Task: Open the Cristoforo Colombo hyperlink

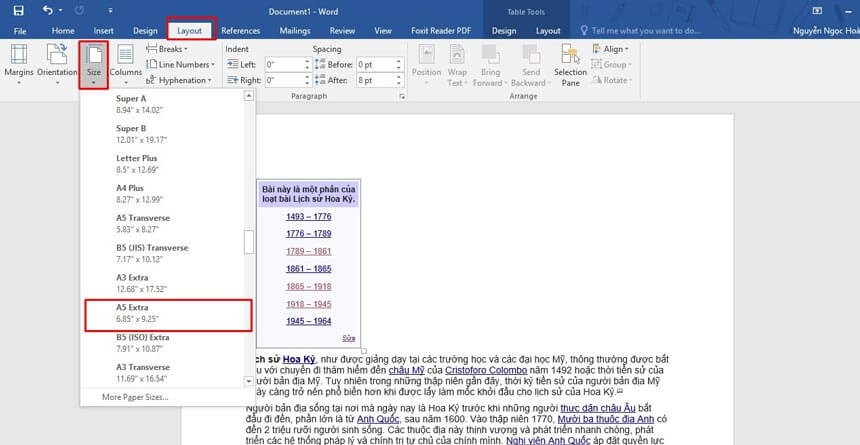Action: [487, 369]
